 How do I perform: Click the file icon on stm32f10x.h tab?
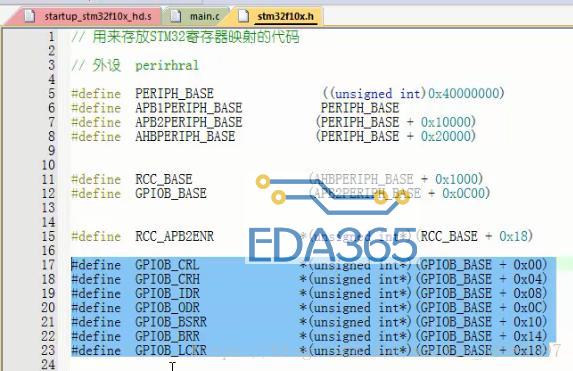pos(243,16)
